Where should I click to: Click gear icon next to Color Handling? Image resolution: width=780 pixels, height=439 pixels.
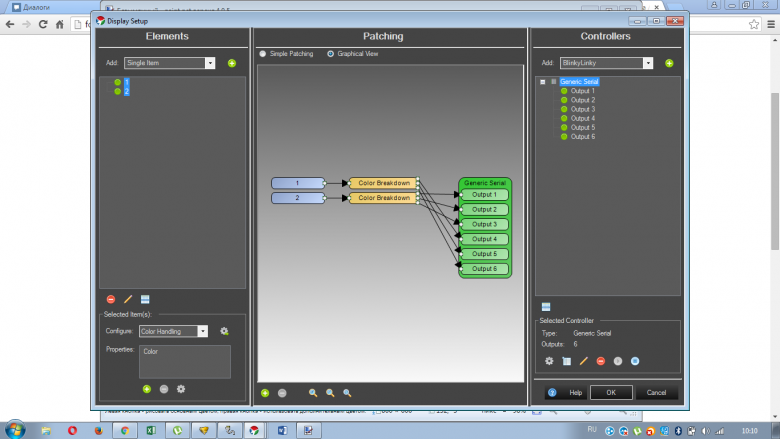[224, 331]
